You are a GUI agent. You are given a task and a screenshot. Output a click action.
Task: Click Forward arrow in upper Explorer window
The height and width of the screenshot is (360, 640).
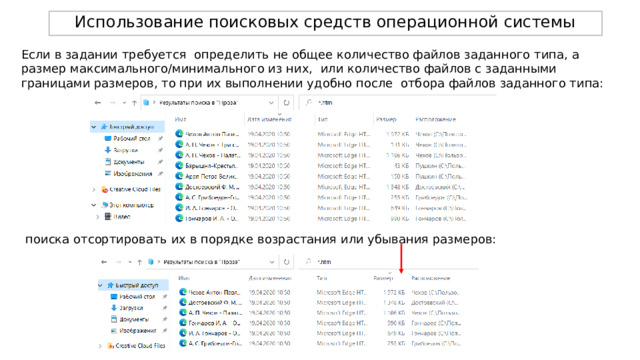(113, 103)
